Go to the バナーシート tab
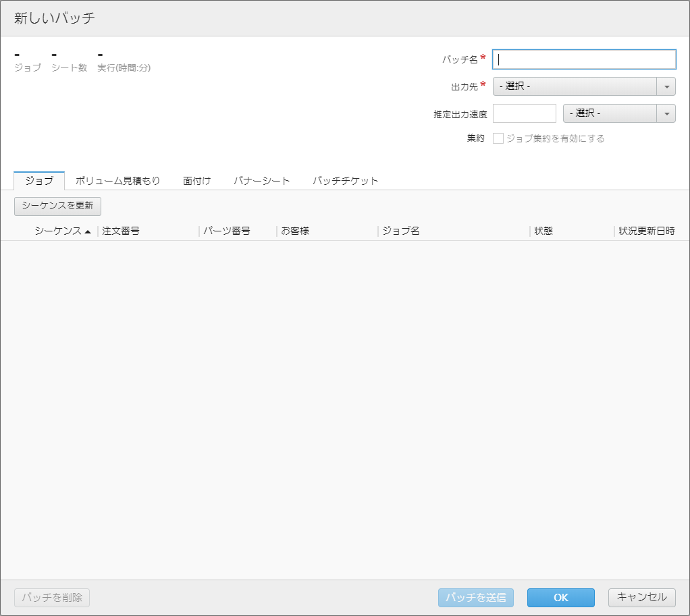 pos(261,181)
